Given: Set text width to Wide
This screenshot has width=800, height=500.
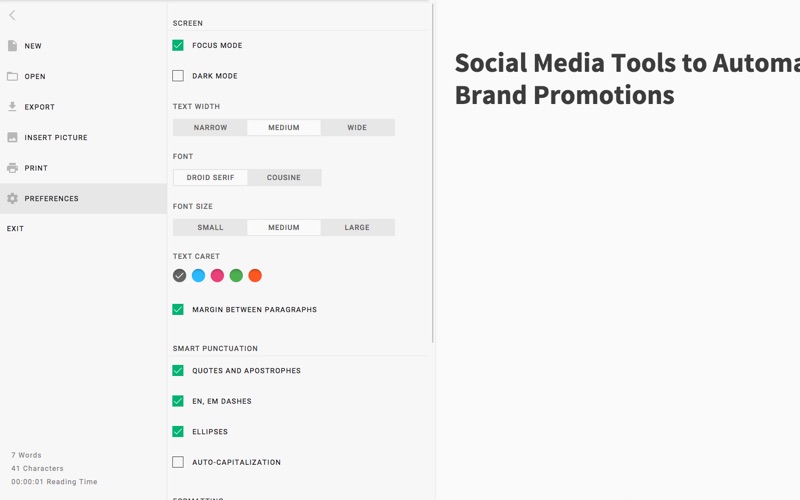Looking at the screenshot, I should coord(357,128).
